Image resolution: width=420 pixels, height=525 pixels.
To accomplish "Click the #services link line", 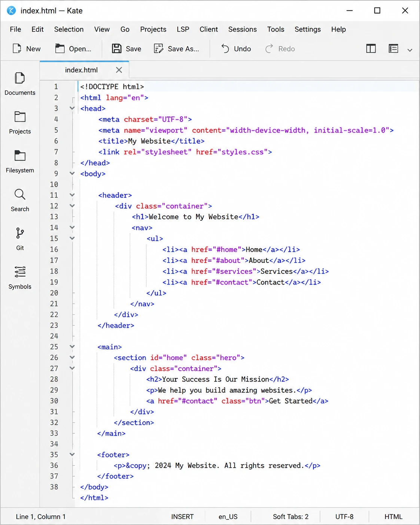I will (x=246, y=271).
